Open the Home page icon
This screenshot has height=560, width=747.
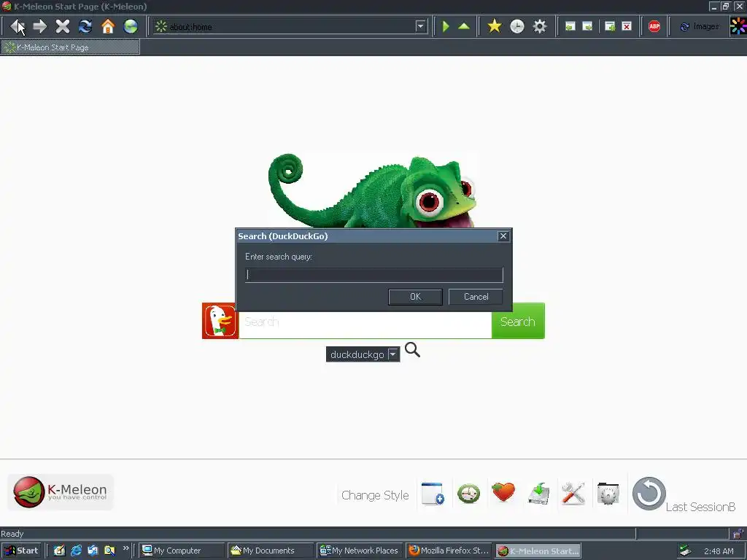tap(108, 26)
